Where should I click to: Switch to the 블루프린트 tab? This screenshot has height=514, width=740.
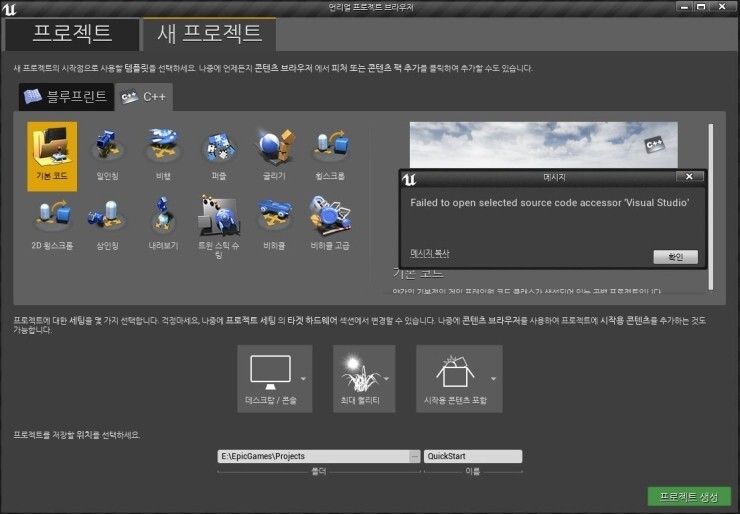(66, 97)
